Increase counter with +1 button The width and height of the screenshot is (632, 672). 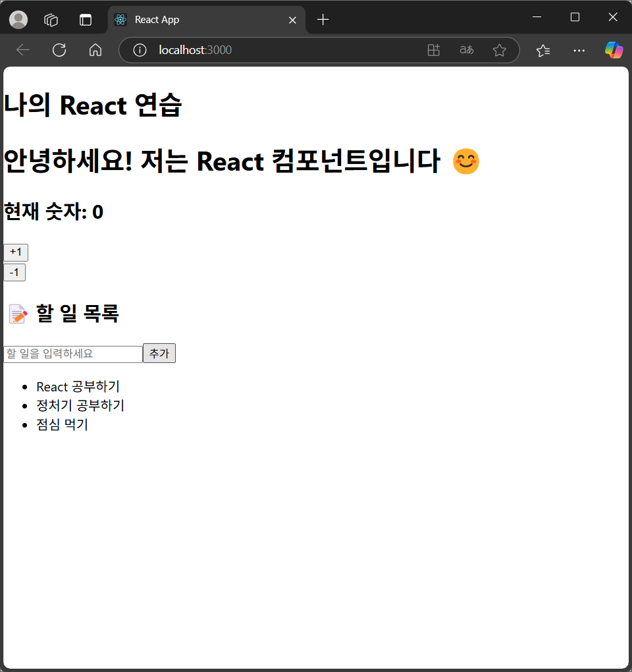[x=16, y=252]
